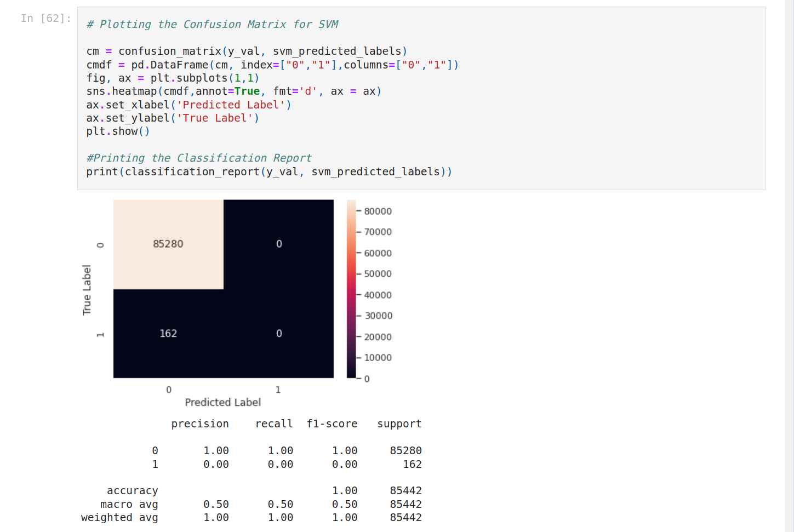Screen dimensions: 794x532
Task: Click the 'support' column header
Action: (399, 424)
